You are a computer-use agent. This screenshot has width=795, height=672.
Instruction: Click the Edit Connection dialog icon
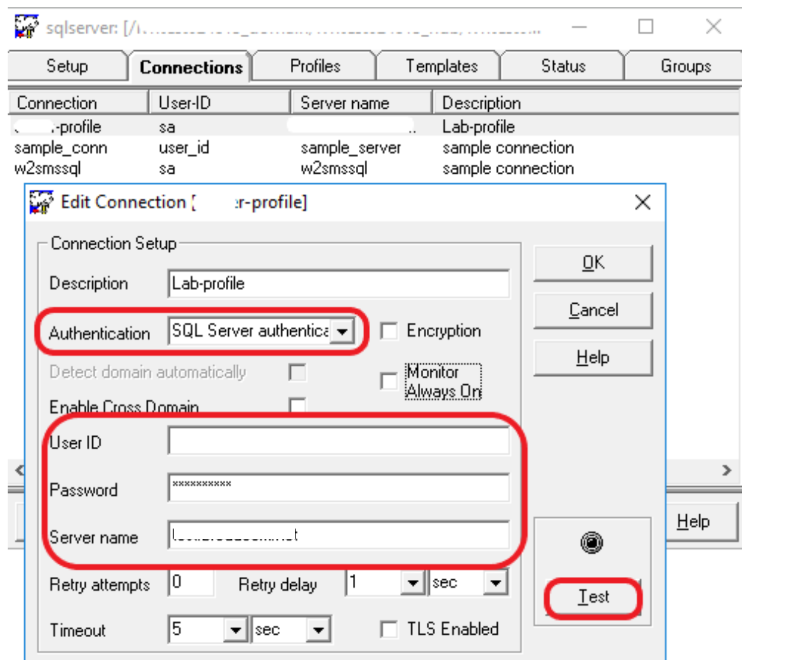pos(41,202)
